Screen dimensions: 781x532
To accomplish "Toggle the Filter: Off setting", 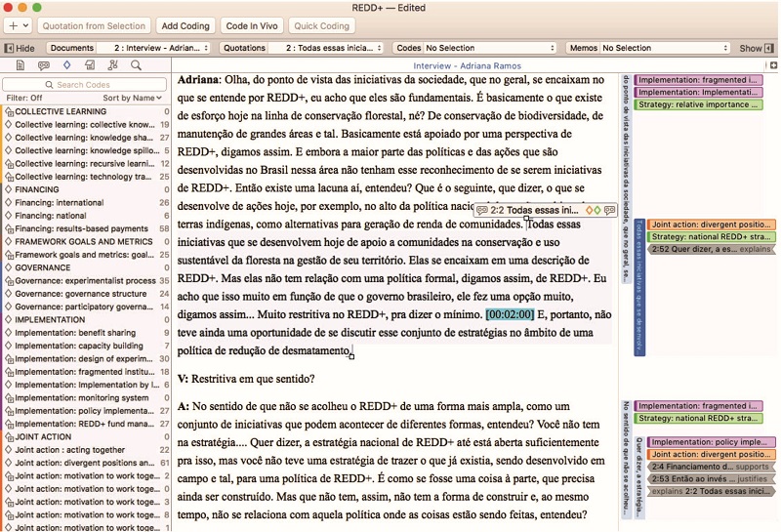I will pyautogui.click(x=24, y=99).
